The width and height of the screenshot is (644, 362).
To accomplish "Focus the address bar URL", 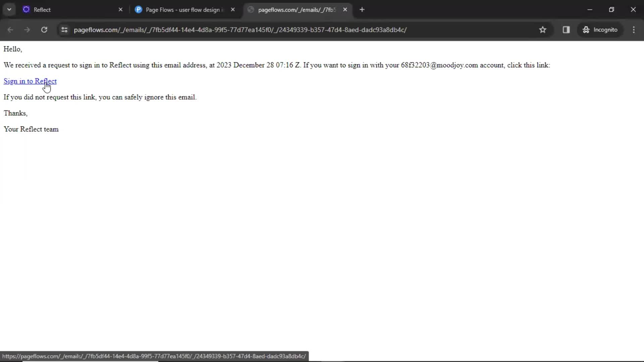I will pyautogui.click(x=240, y=30).
